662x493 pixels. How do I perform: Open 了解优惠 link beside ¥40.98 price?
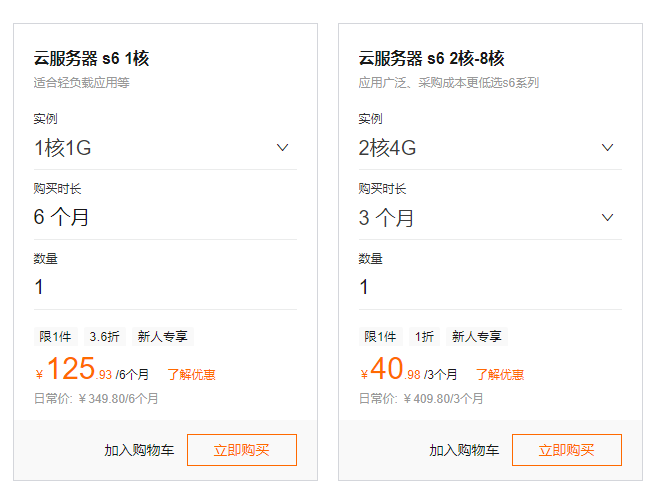click(500, 375)
